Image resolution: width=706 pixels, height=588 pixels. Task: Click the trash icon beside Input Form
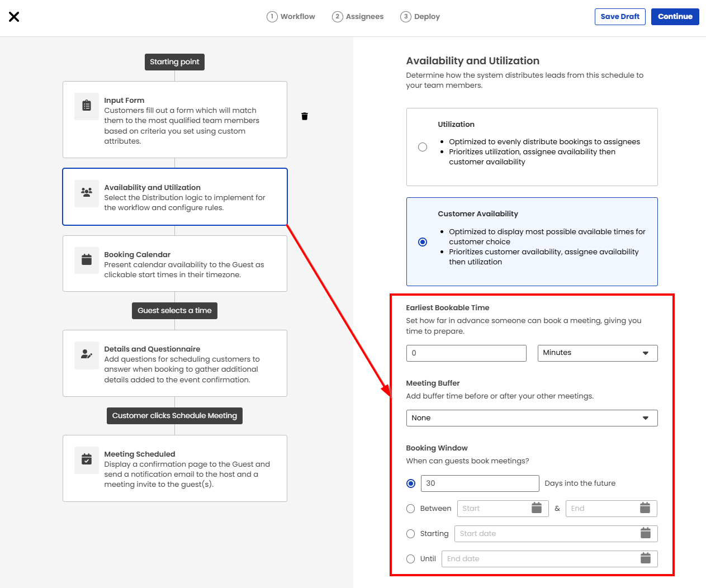pyautogui.click(x=305, y=116)
